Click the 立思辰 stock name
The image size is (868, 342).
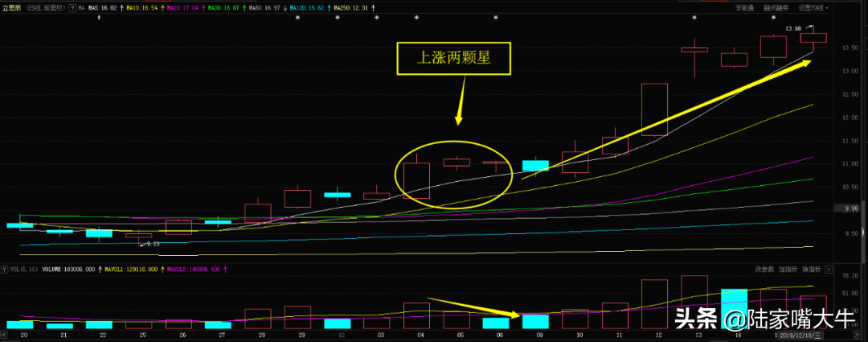[x=11, y=8]
